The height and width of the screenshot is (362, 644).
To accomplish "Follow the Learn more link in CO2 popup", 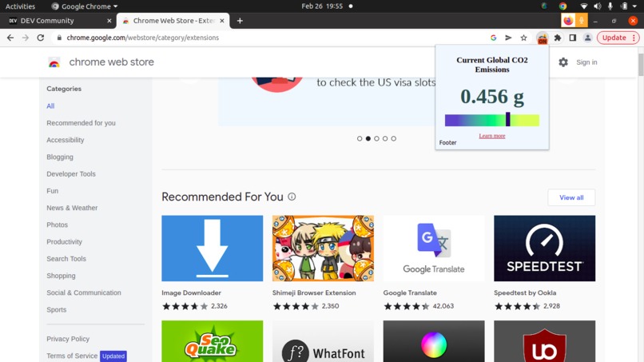I will pyautogui.click(x=492, y=136).
